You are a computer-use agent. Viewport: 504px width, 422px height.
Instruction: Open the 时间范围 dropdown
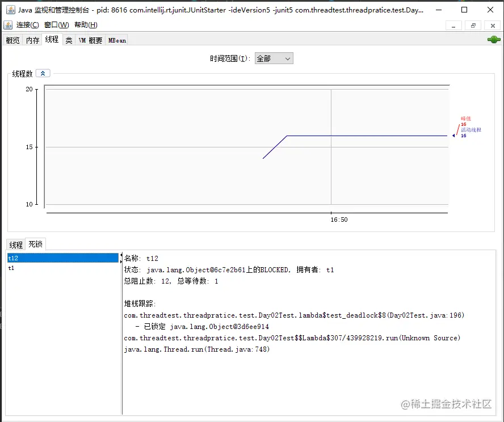274,58
